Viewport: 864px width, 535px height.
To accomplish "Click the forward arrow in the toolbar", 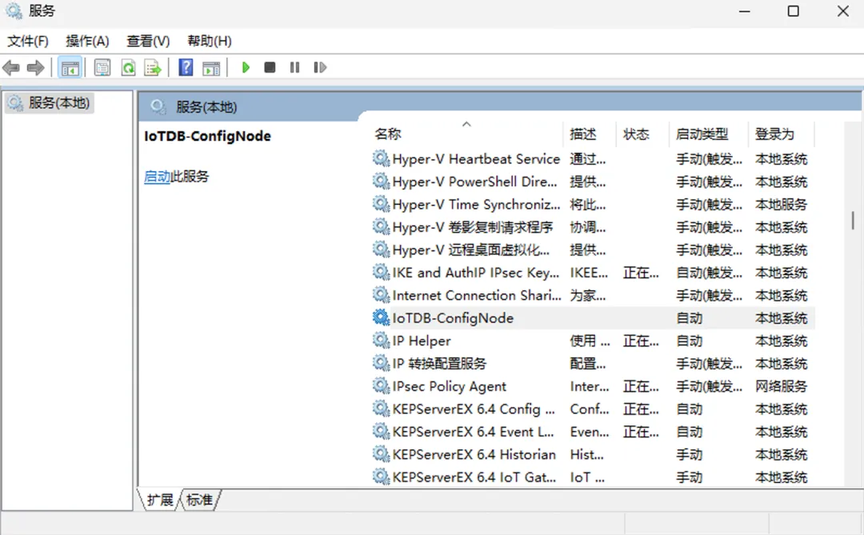I will pyautogui.click(x=35, y=68).
